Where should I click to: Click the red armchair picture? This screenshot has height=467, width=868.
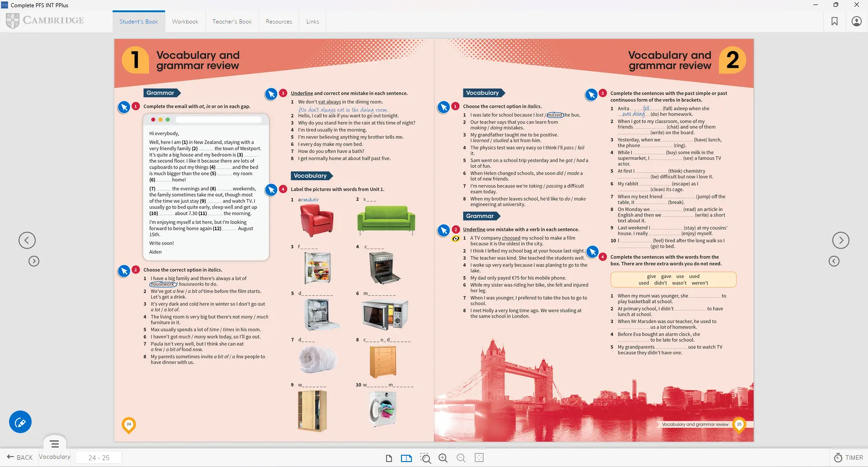click(x=317, y=220)
